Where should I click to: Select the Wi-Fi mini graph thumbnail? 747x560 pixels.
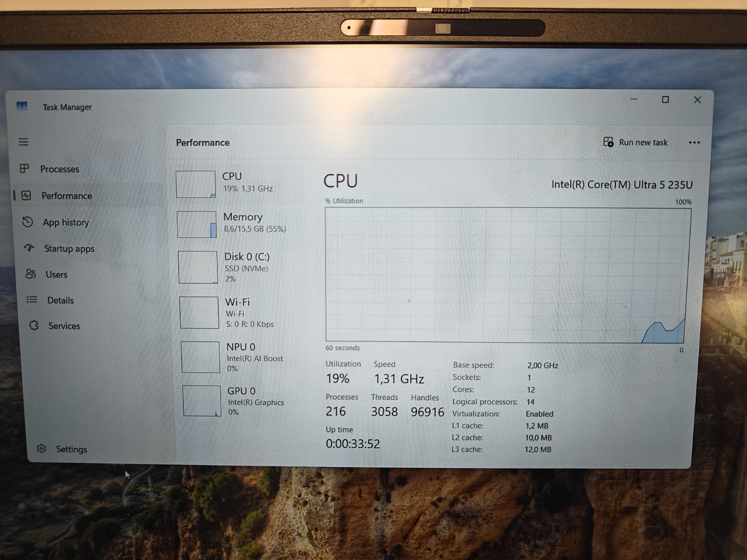click(199, 312)
